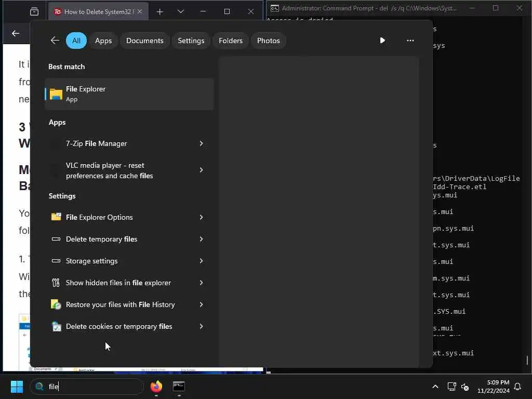
Task: Go back with the search panel arrow
Action: pos(55,41)
